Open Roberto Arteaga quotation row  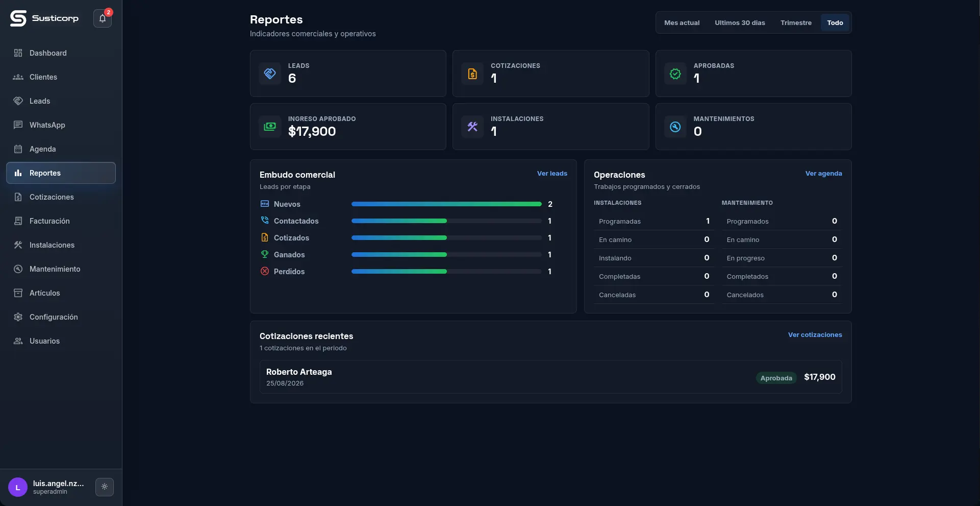coord(550,377)
